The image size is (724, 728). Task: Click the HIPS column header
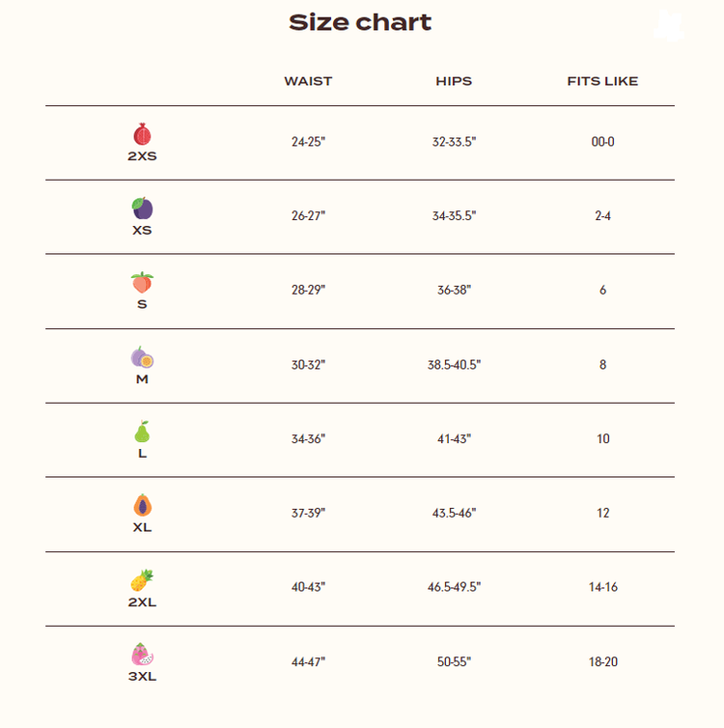[x=454, y=81]
